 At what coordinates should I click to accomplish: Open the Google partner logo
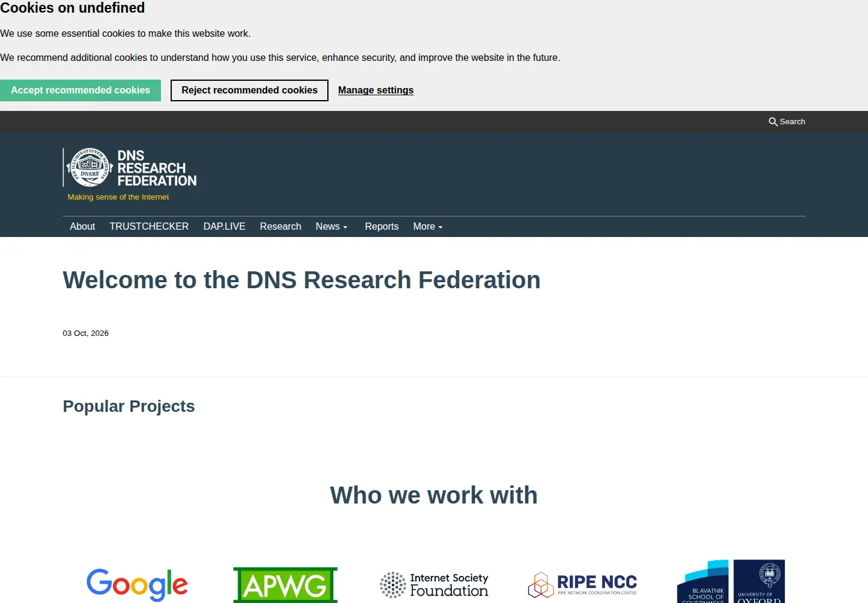coord(137,585)
